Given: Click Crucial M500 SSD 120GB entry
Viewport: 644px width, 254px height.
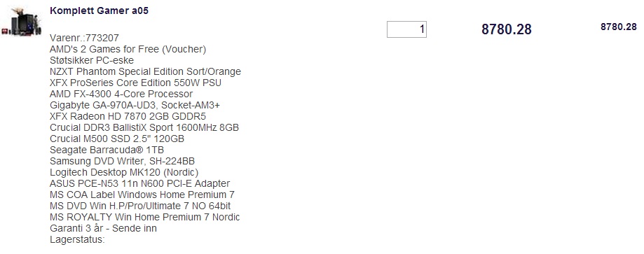Looking at the screenshot, I should [x=117, y=139].
